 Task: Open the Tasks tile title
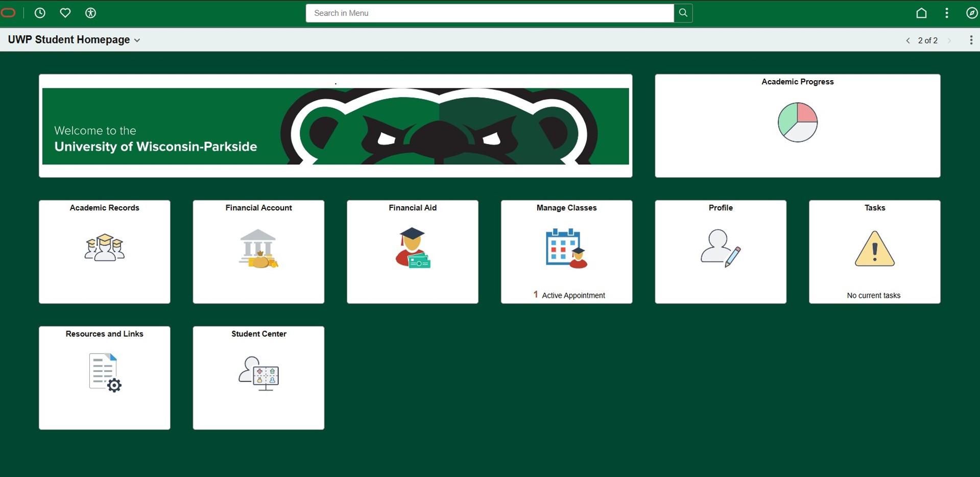pos(875,208)
